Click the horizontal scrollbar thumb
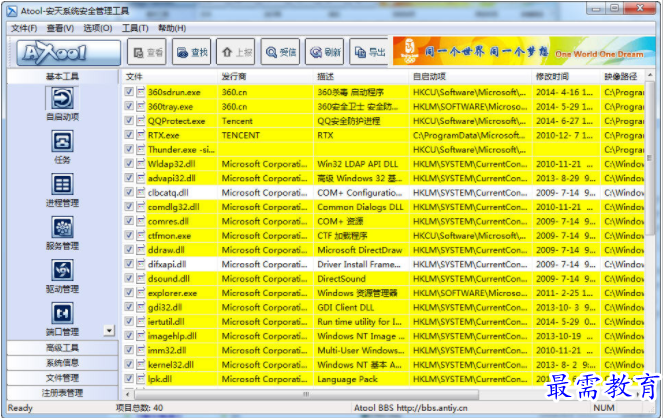 tap(306, 394)
